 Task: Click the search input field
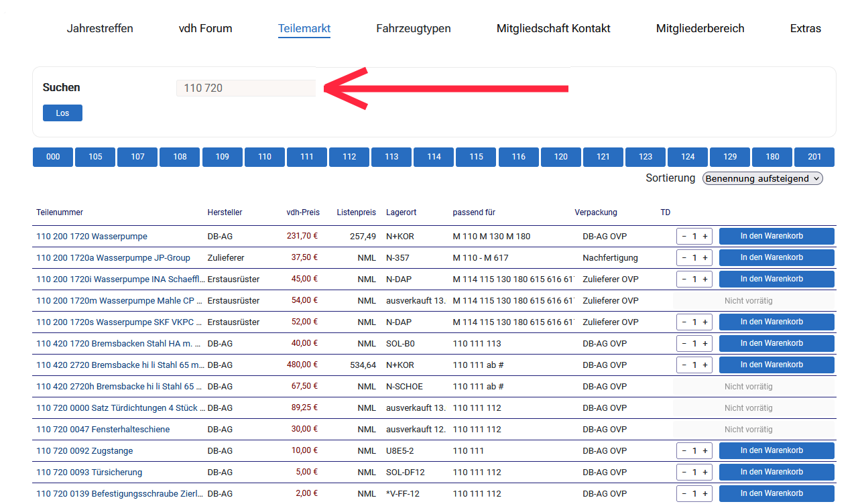tap(245, 88)
